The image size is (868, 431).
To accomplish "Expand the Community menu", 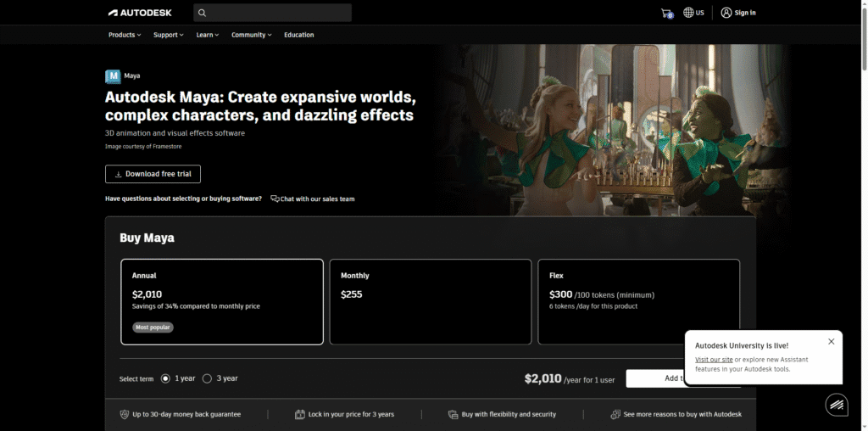I will pyautogui.click(x=251, y=35).
